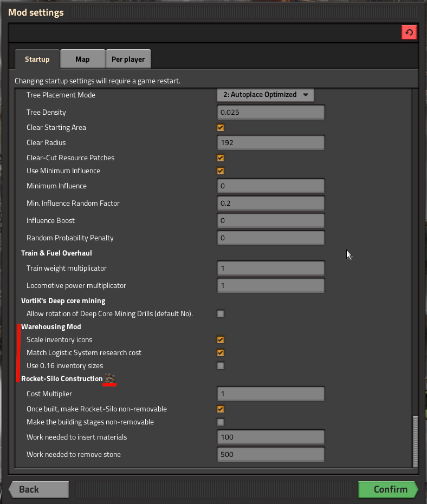
Task: Open Tree Placement Mode dropdown
Action: click(266, 95)
